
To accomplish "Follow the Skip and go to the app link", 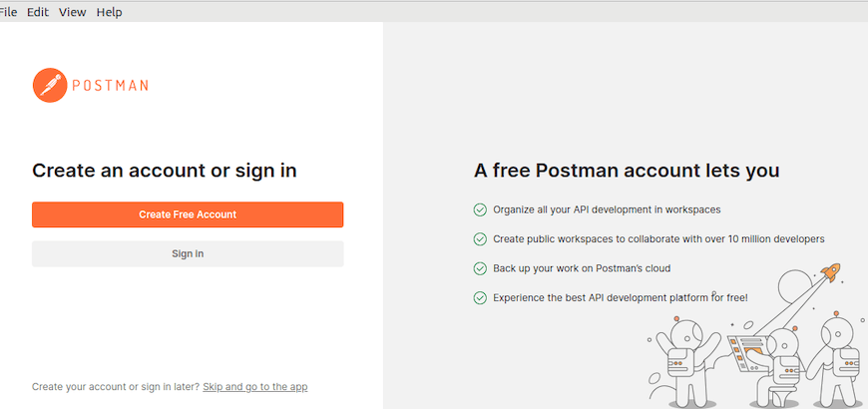I will (255, 387).
